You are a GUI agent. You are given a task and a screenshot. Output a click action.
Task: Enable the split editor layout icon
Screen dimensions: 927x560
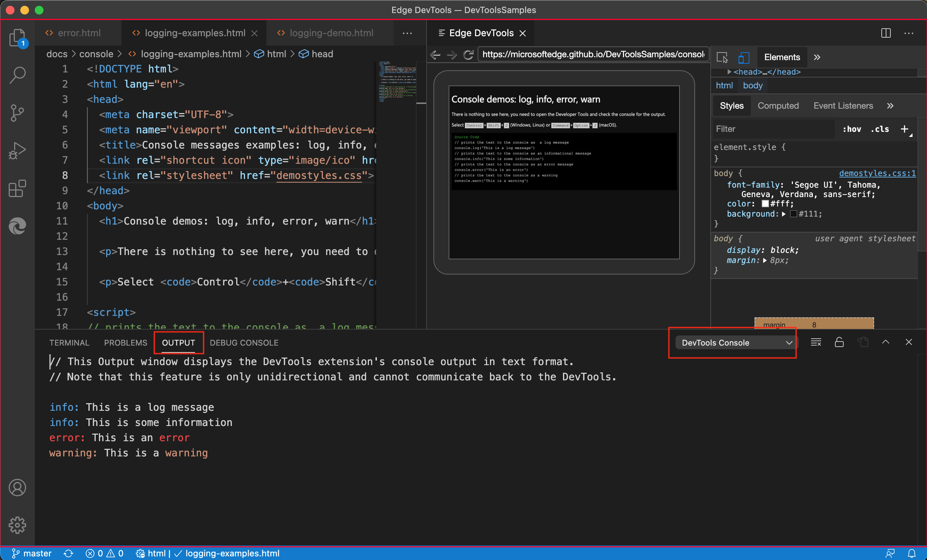(886, 32)
